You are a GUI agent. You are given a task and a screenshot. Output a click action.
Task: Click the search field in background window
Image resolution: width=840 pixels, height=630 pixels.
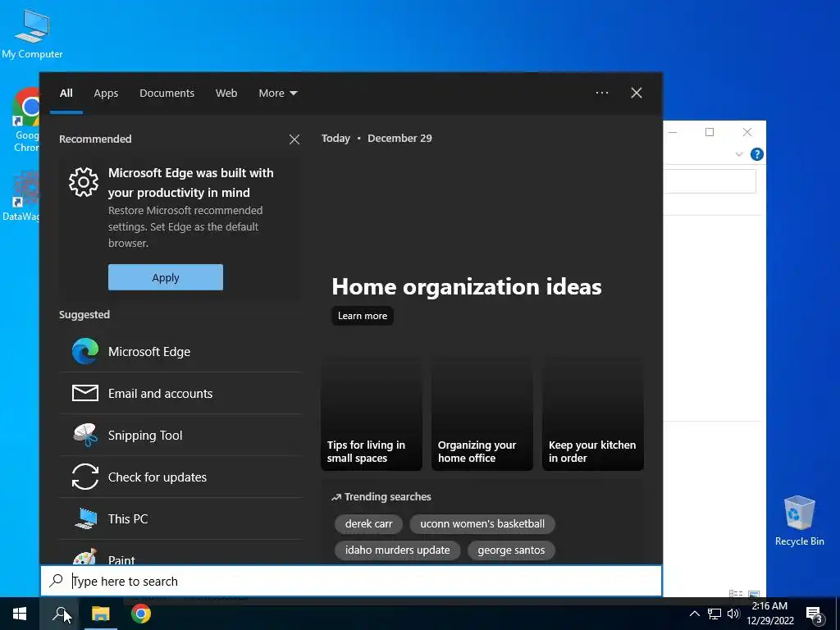[x=710, y=181]
